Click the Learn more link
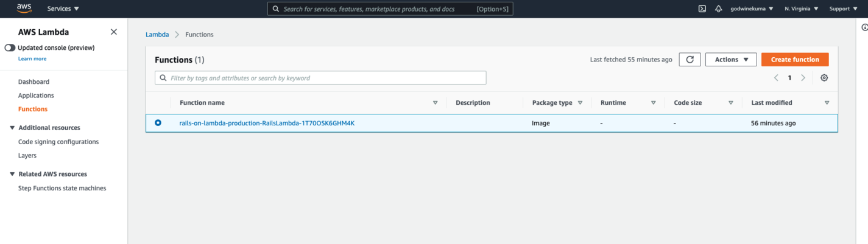The width and height of the screenshot is (868, 244). pyautogui.click(x=32, y=58)
